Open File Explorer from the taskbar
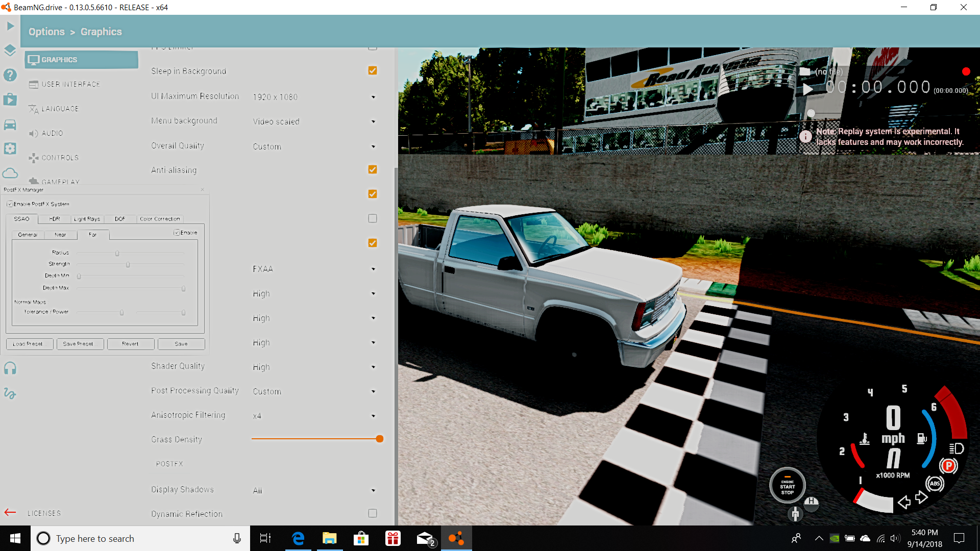 point(330,538)
